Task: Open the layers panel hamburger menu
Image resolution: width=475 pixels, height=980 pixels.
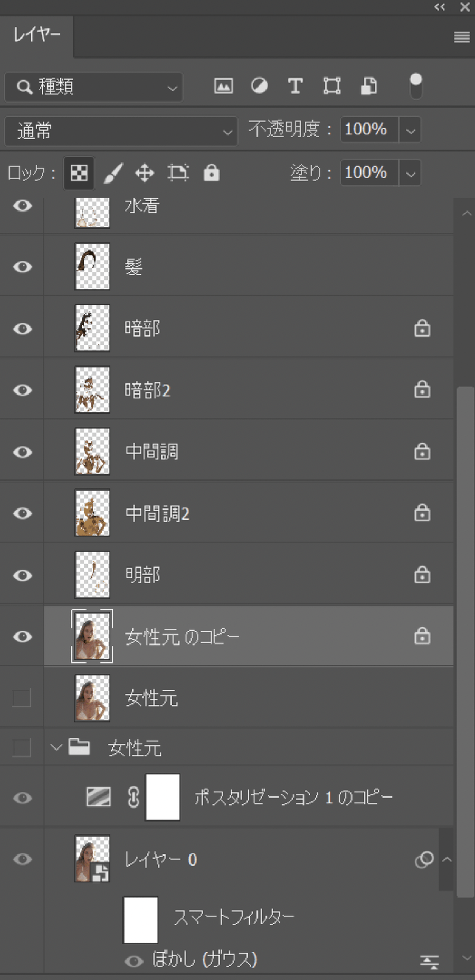Action: (462, 37)
